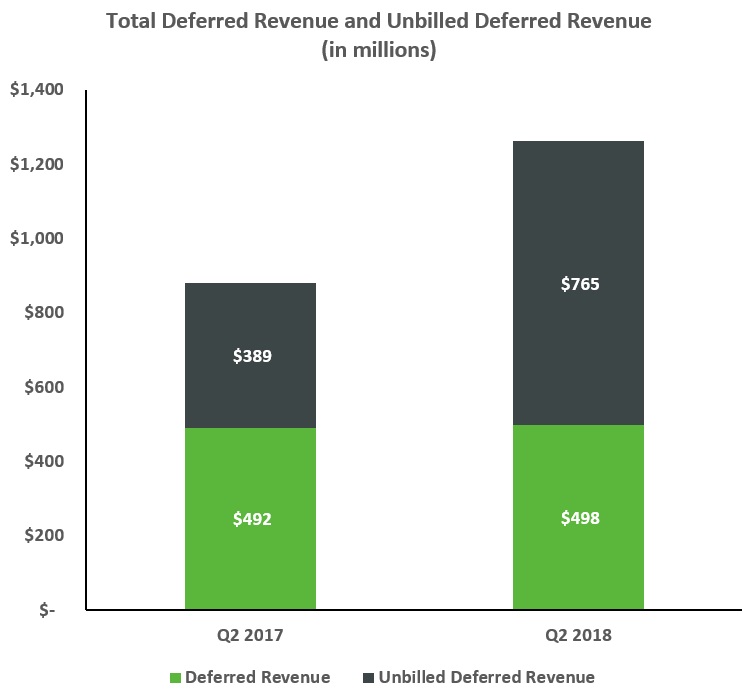Click the $389 data label
The image size is (743, 699).
pos(251,355)
